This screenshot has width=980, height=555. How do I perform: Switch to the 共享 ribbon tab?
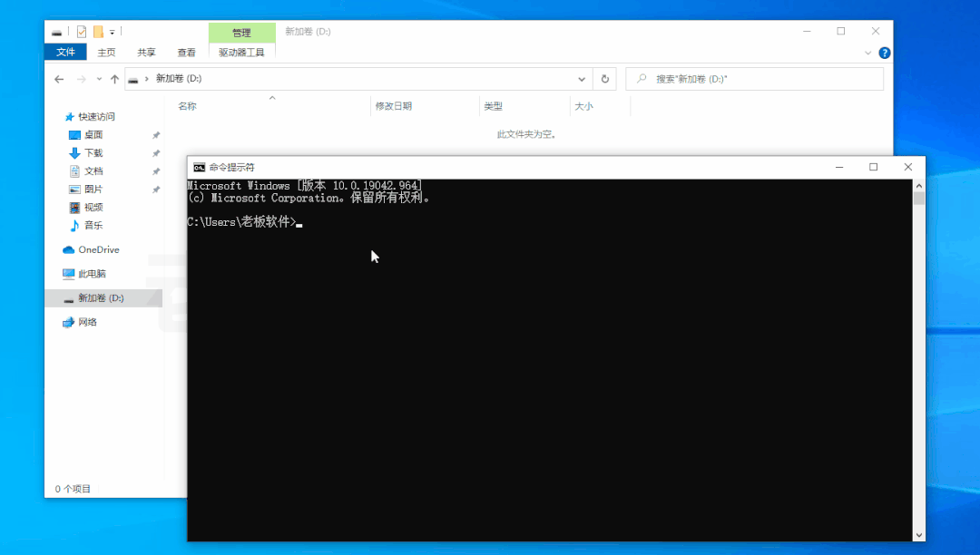[146, 53]
